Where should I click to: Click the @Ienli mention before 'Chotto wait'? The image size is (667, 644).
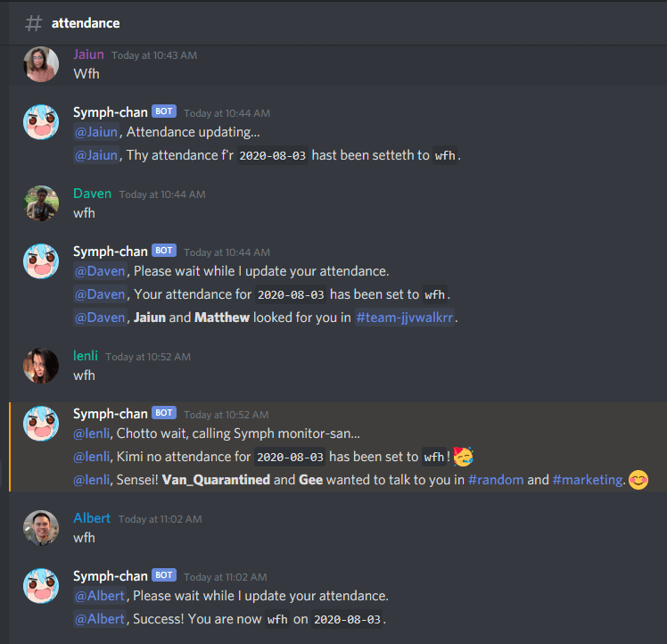92,433
